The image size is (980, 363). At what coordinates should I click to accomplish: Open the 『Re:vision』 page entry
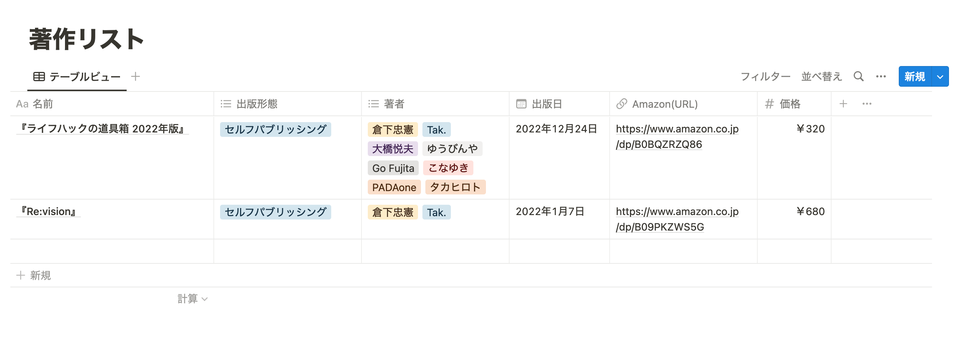[x=49, y=211]
